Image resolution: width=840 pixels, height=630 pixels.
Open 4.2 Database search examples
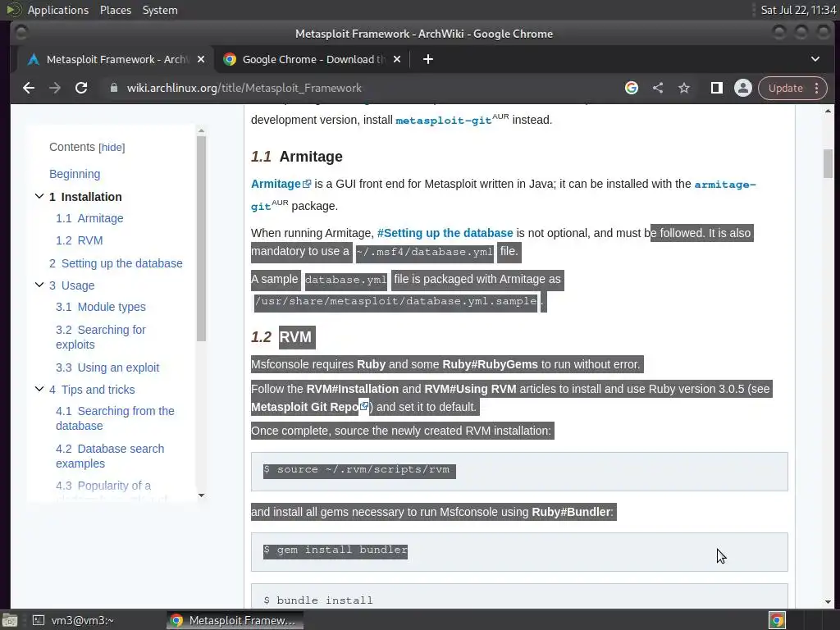tap(110, 456)
